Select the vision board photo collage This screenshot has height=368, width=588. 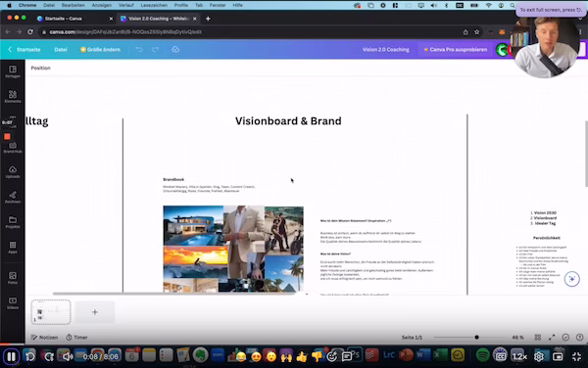233,249
